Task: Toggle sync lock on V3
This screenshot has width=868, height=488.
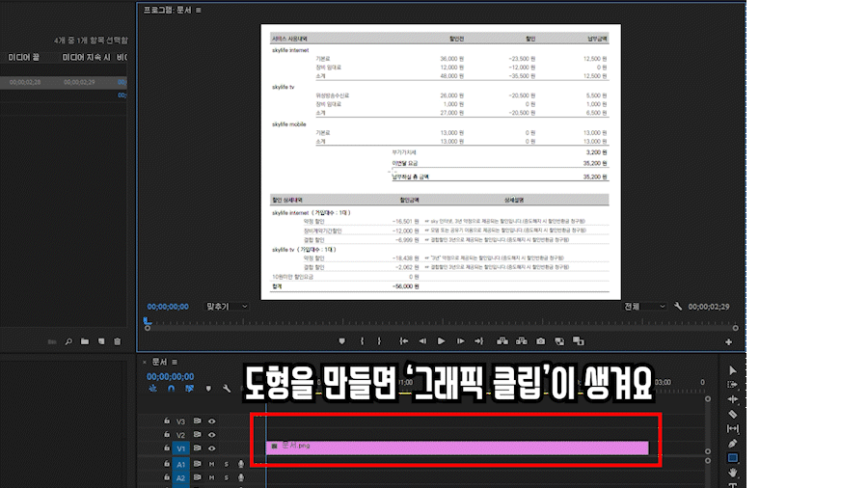Action: (197, 421)
